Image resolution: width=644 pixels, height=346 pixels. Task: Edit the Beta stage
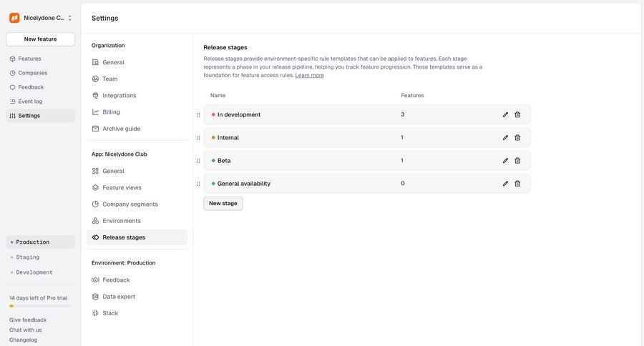[x=505, y=160]
